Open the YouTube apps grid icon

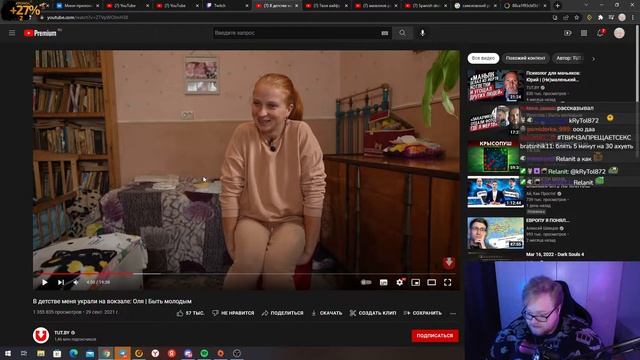point(584,33)
